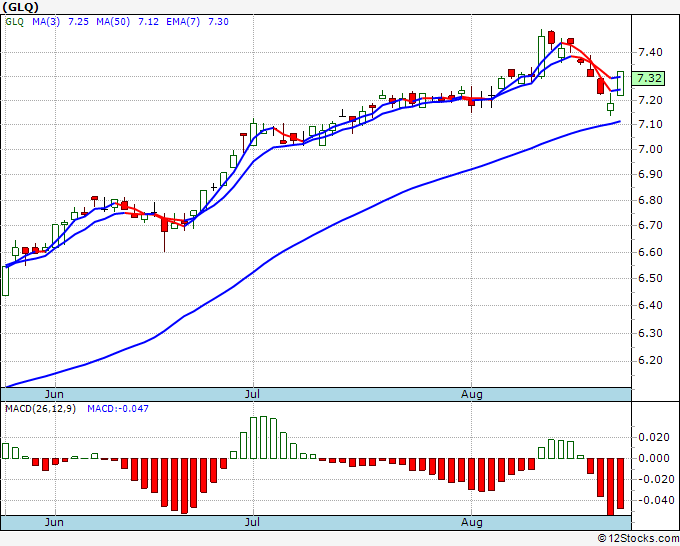Screen dimensions: 680x546
Task: Click the (GLQ) chart title
Action: [20, 7]
